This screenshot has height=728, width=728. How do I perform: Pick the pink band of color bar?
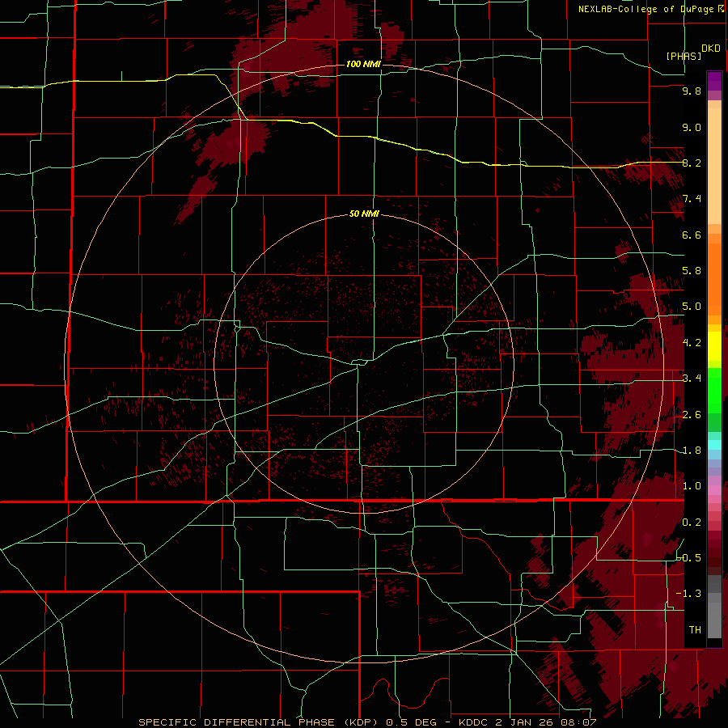point(714,490)
